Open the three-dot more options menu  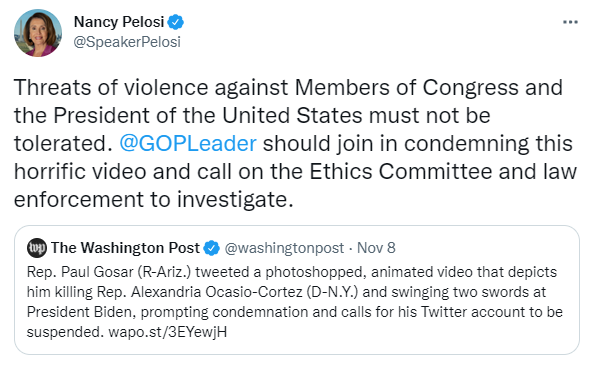(570, 22)
